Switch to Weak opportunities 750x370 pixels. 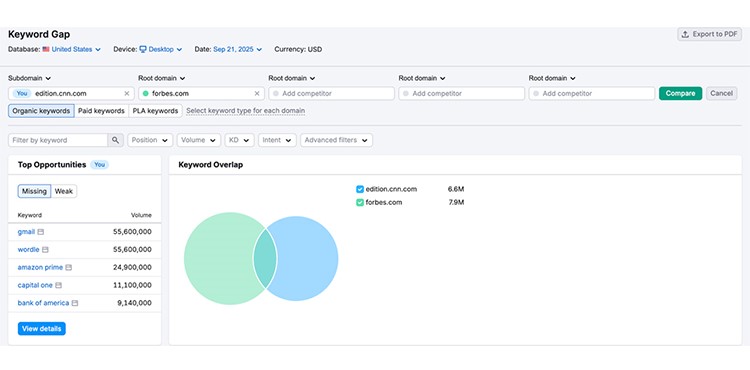[64, 191]
